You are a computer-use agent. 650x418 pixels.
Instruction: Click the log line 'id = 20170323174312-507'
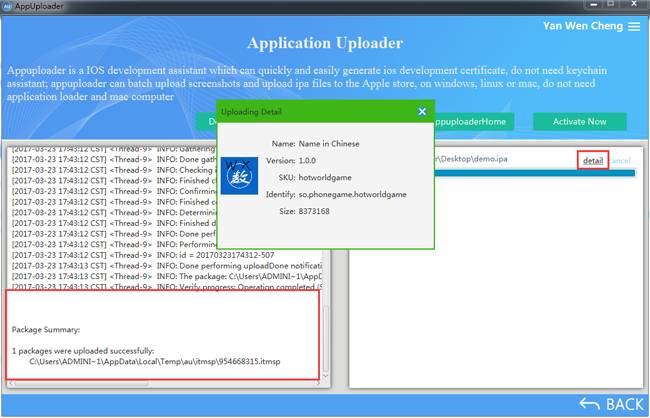143,255
